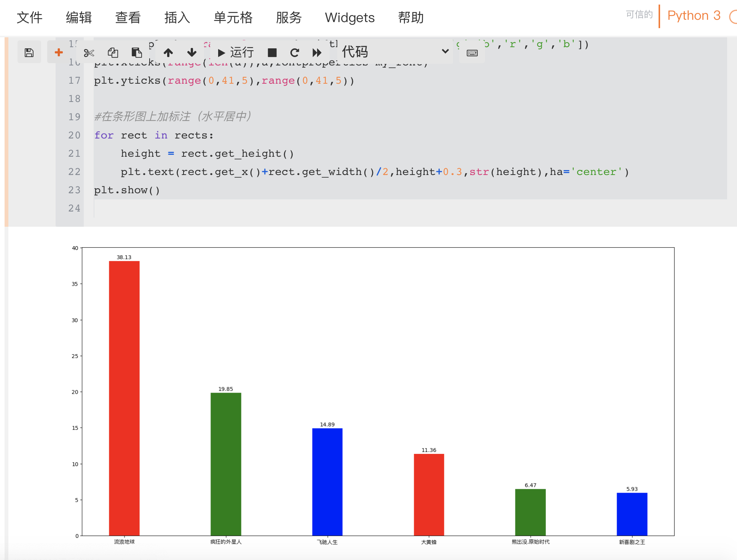Copy the selected cell

[x=113, y=53]
